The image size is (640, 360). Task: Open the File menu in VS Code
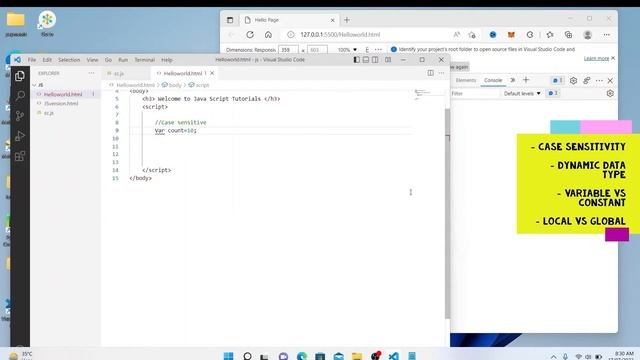[x=32, y=60]
